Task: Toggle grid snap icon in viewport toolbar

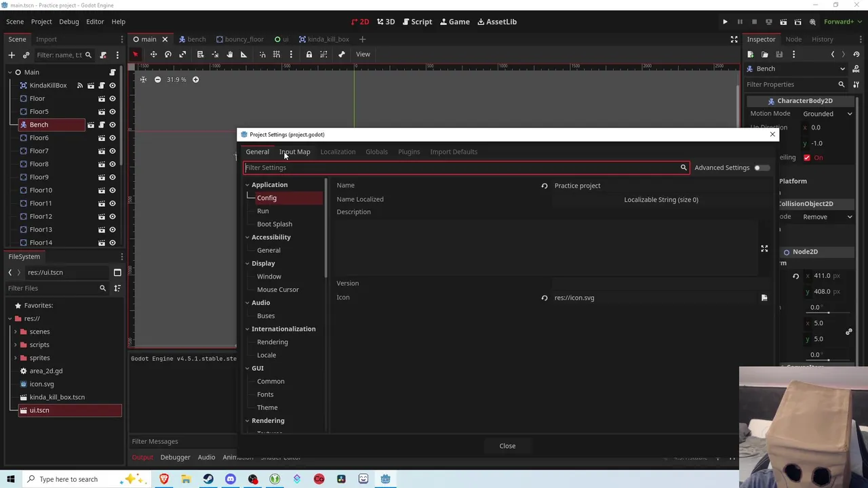Action: click(277, 54)
